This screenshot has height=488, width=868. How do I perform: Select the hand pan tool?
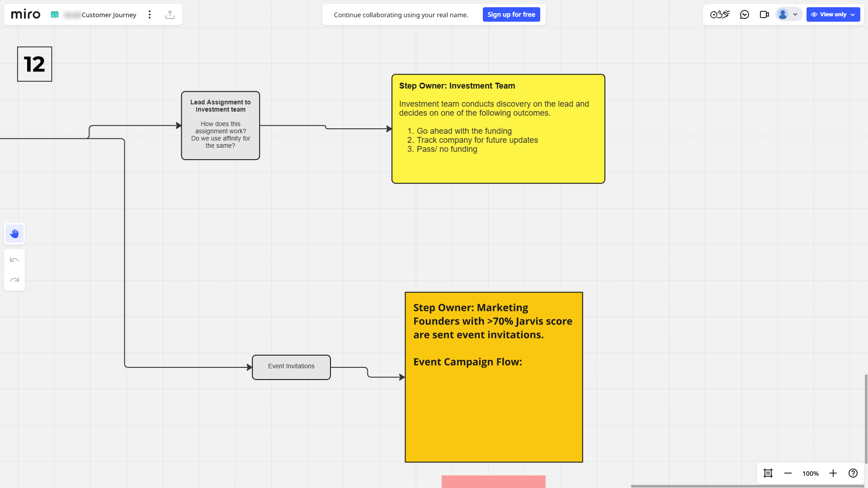pos(14,234)
